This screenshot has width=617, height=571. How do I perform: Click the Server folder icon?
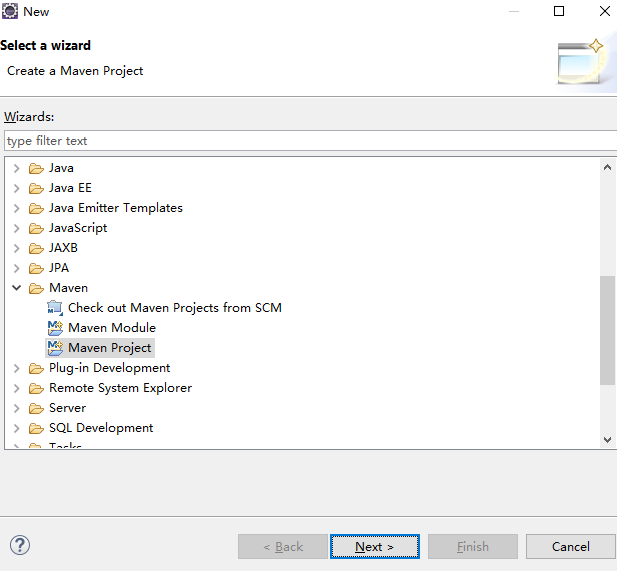click(x=36, y=408)
